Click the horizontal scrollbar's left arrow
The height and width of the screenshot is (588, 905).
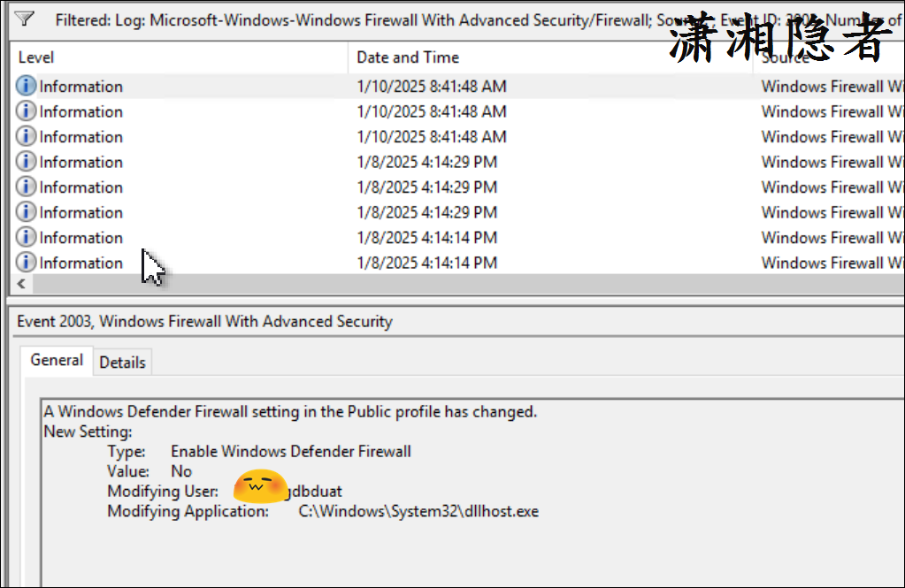[21, 284]
